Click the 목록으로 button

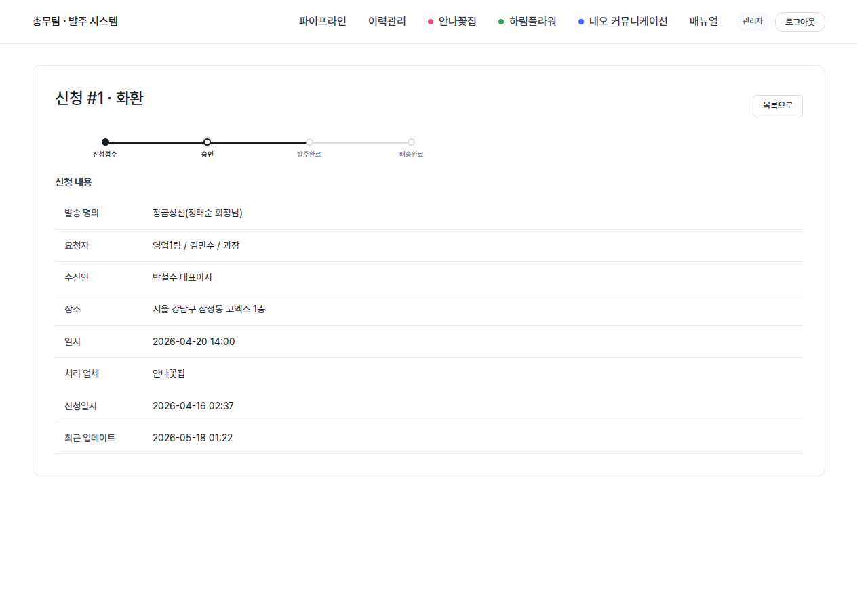778,106
